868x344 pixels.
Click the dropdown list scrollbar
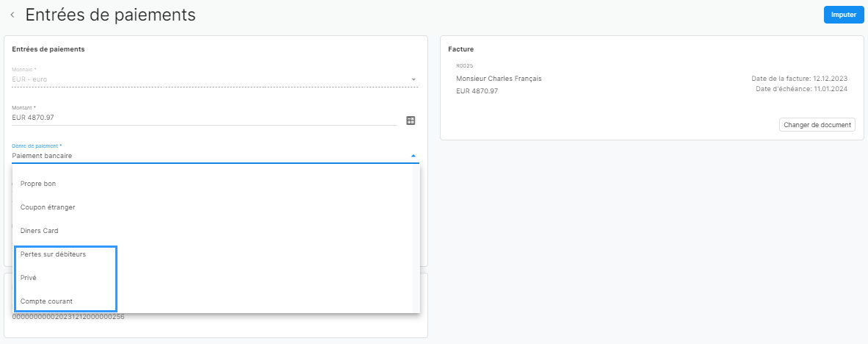click(x=416, y=239)
